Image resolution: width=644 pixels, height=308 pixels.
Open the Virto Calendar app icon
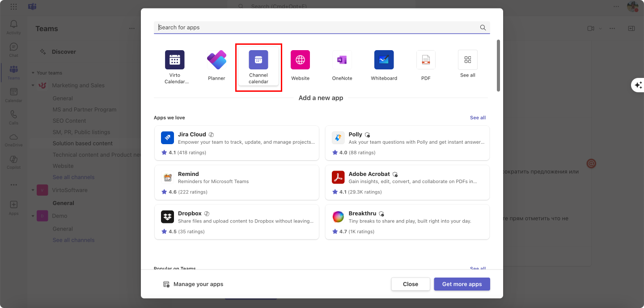coord(174,60)
